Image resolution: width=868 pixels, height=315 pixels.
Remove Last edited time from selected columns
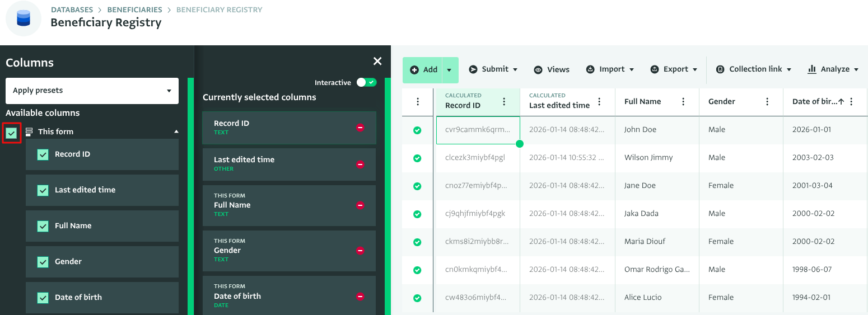[360, 164]
